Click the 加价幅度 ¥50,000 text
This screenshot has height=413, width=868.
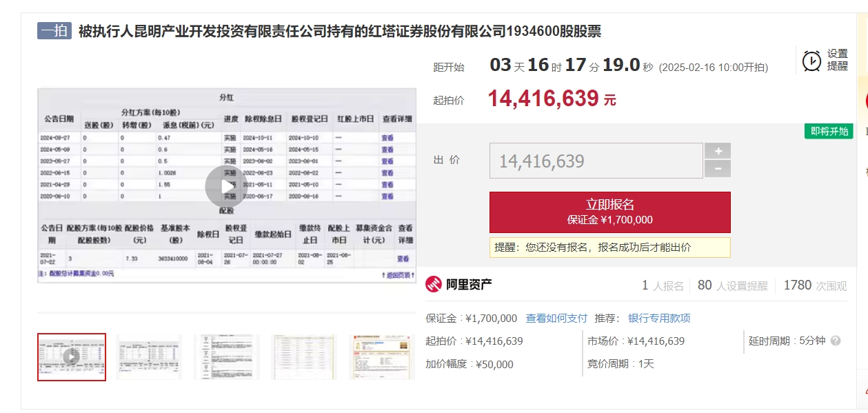[x=470, y=364]
